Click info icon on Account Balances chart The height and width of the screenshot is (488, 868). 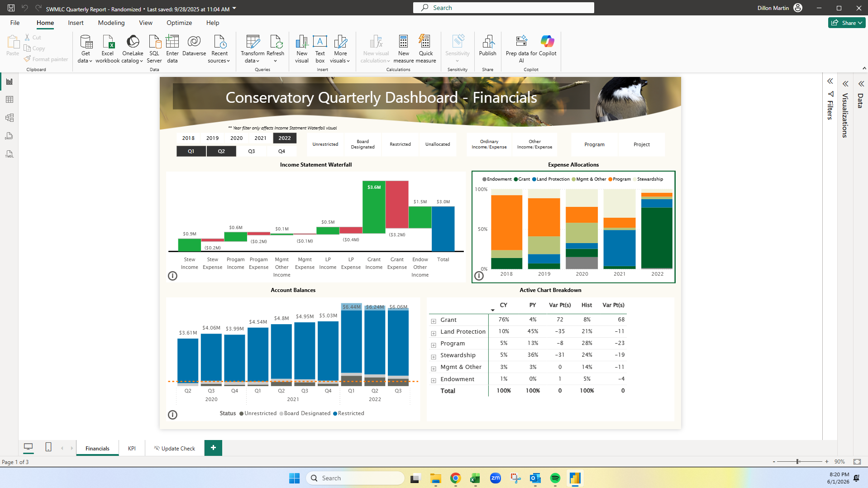pos(172,415)
